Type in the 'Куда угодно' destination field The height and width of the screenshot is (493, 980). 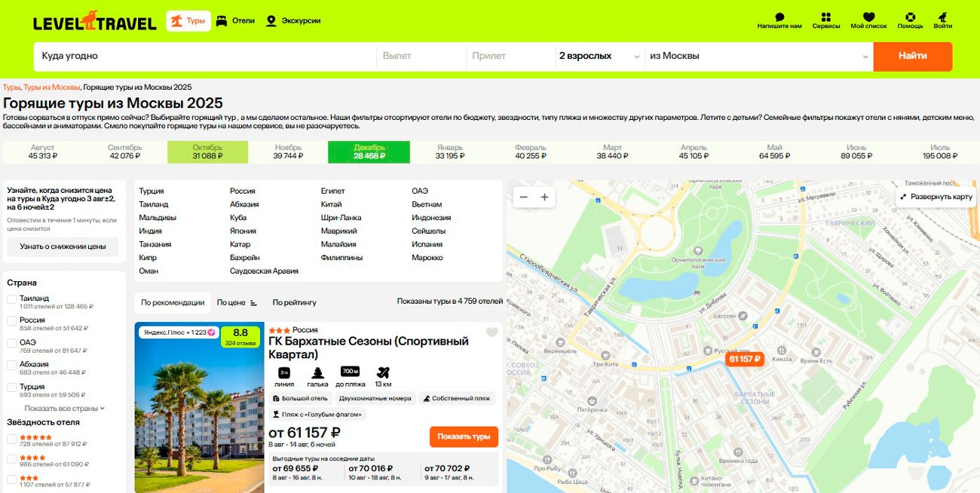(204, 56)
